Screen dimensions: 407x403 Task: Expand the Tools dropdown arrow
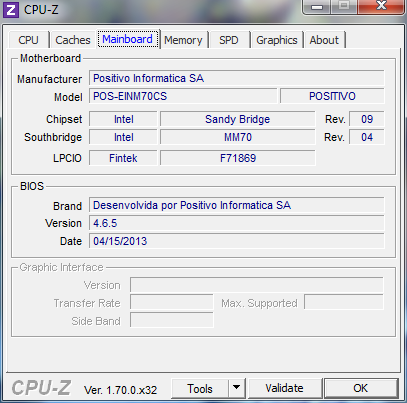point(237,388)
